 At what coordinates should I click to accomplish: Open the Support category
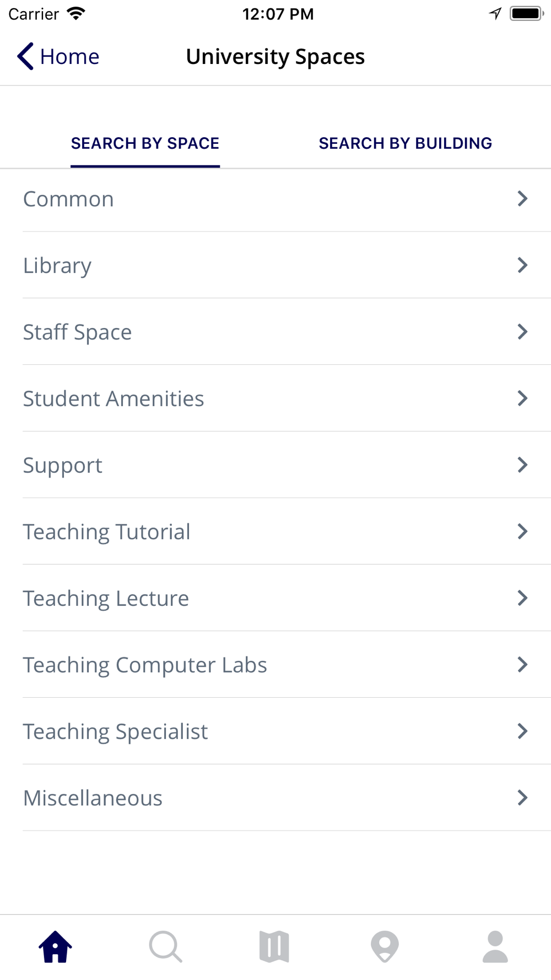click(63, 465)
